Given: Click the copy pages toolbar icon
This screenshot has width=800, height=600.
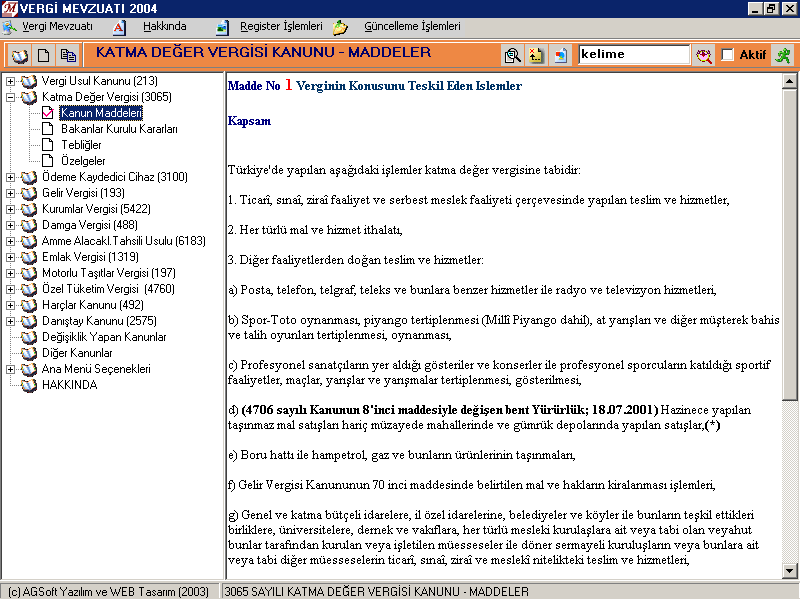Looking at the screenshot, I should pyautogui.click(x=68, y=55).
